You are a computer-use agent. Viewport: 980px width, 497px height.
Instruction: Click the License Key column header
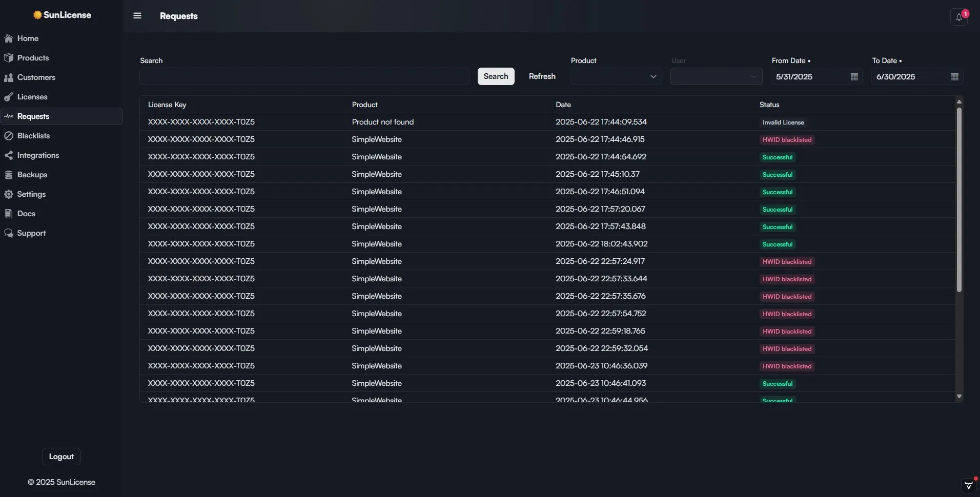pos(167,105)
